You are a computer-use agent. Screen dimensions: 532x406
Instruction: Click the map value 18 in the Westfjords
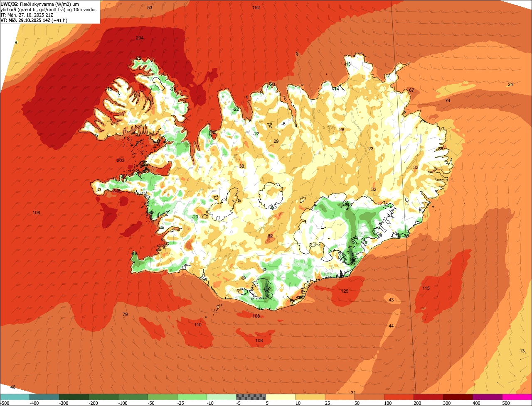pyautogui.click(x=110, y=89)
